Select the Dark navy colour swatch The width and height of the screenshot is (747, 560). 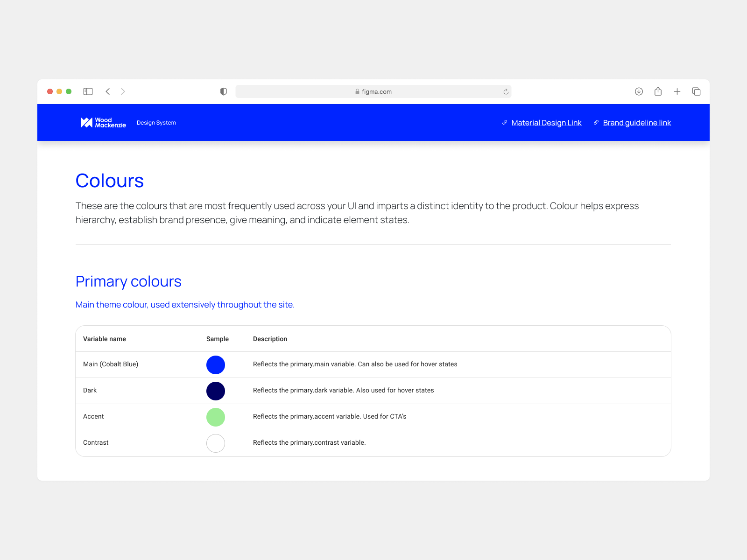pyautogui.click(x=216, y=391)
